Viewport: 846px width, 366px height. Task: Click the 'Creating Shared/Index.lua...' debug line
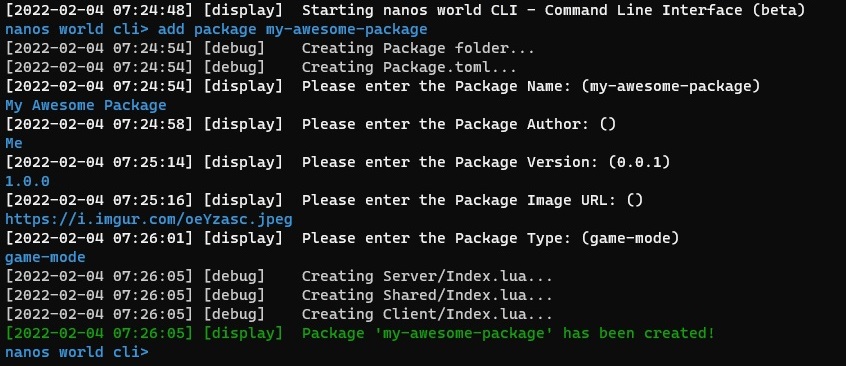[x=279, y=295]
